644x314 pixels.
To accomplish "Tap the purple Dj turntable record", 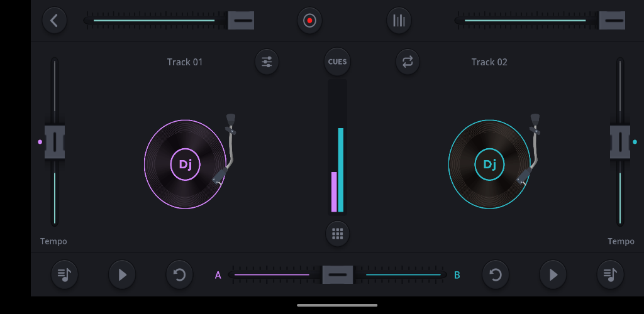I will pyautogui.click(x=186, y=165).
